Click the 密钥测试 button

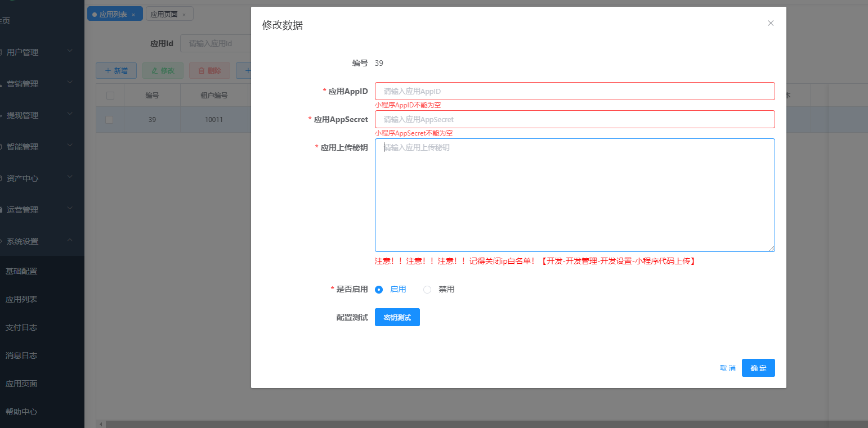[397, 317]
